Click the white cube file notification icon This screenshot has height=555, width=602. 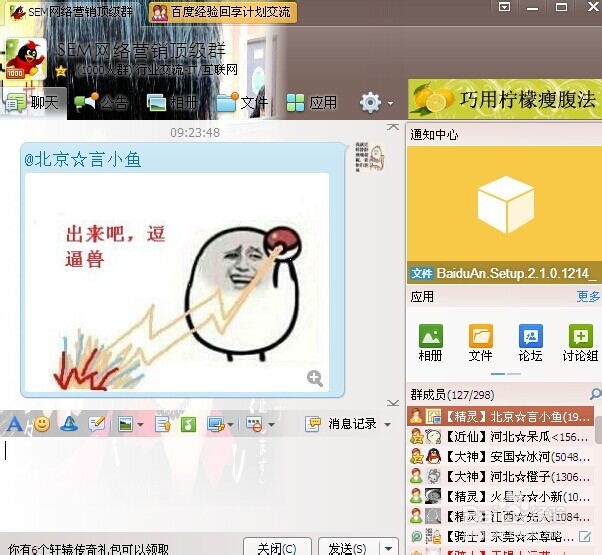pyautogui.click(x=506, y=205)
